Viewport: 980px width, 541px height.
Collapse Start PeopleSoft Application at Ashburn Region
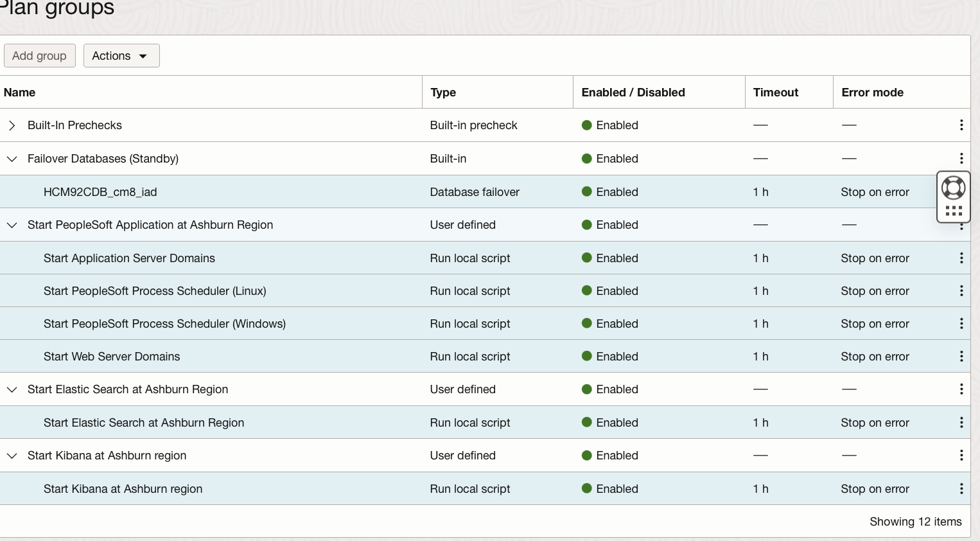coord(12,225)
